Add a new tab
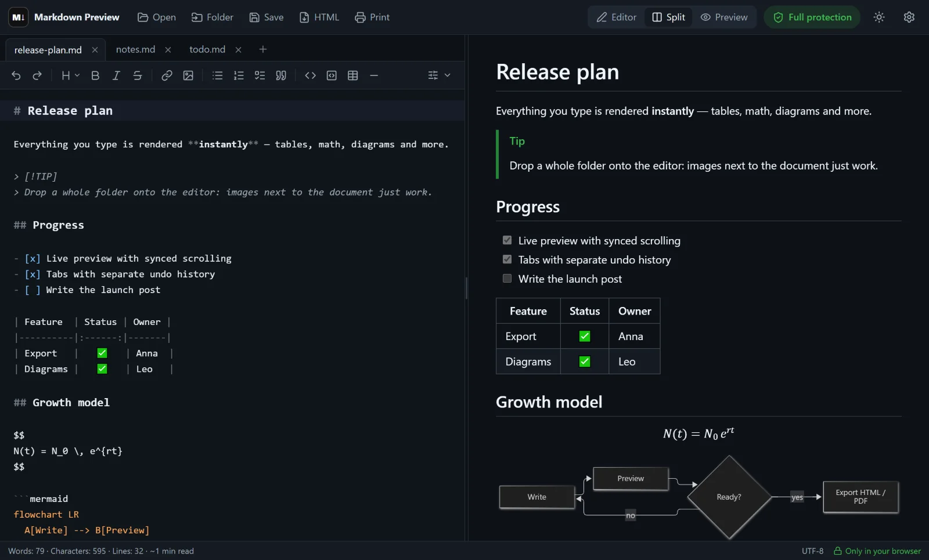929x560 pixels. 263,49
